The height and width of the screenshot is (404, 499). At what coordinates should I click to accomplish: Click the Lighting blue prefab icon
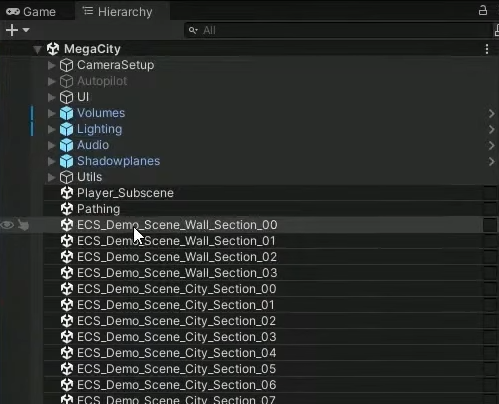[66, 129]
